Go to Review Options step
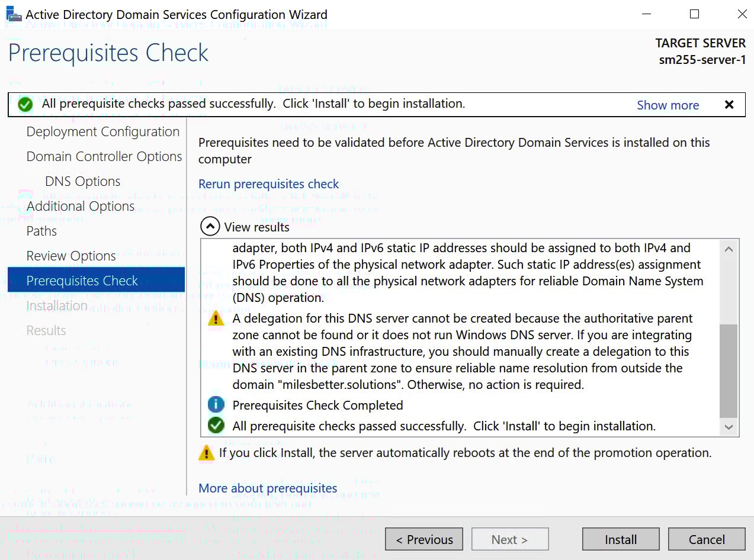The width and height of the screenshot is (754, 560). coord(71,256)
